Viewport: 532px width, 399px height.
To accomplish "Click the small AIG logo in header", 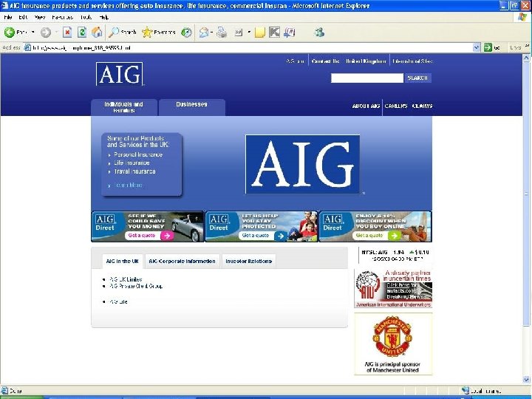I will tap(120, 74).
